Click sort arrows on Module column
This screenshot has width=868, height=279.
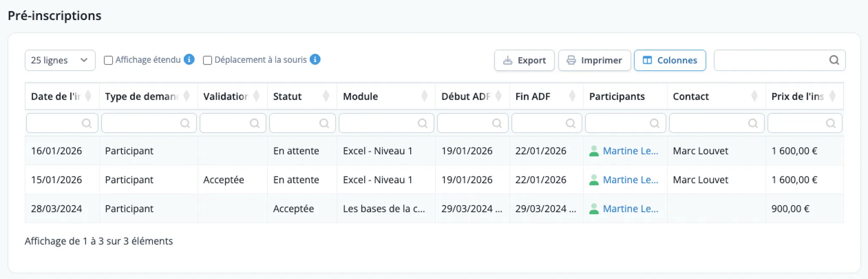(x=424, y=96)
